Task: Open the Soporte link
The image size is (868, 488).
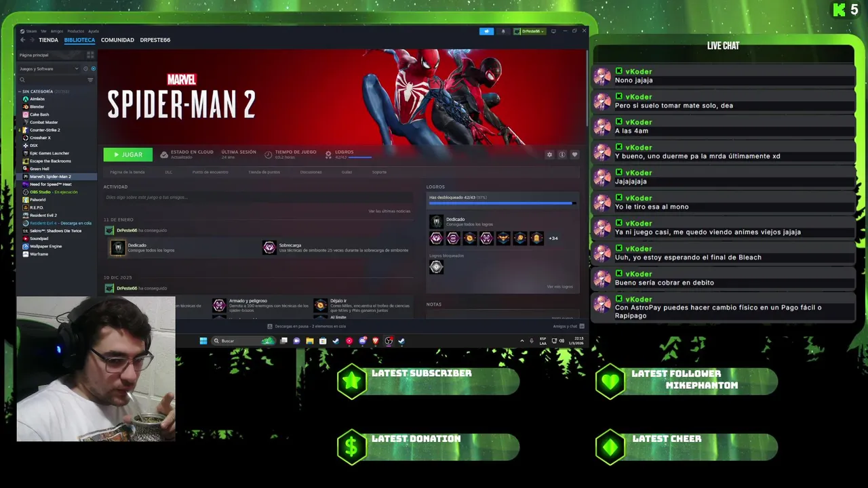Action: click(379, 172)
